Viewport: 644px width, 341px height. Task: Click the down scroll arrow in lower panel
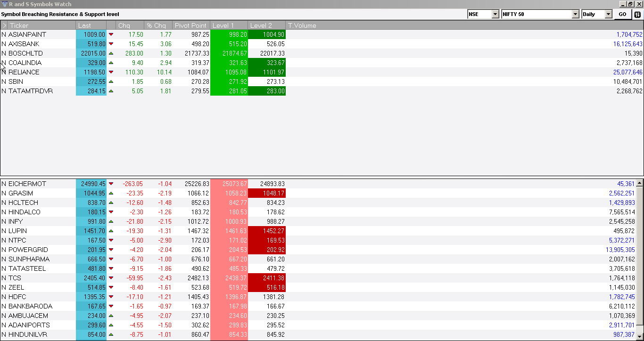coord(640,337)
